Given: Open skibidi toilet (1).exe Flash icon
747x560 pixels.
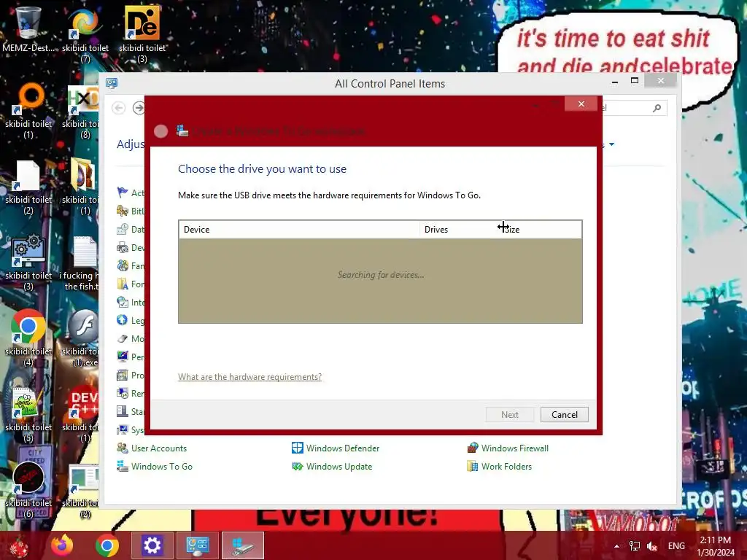Looking at the screenshot, I should pos(81,338).
